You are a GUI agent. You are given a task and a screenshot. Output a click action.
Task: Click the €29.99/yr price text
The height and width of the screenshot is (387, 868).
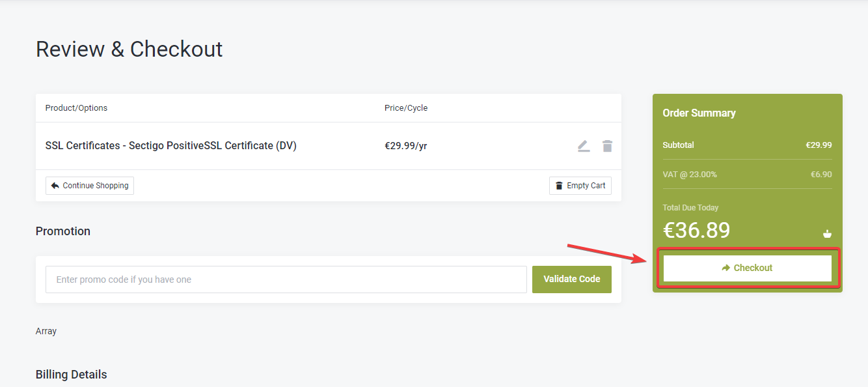[405, 146]
